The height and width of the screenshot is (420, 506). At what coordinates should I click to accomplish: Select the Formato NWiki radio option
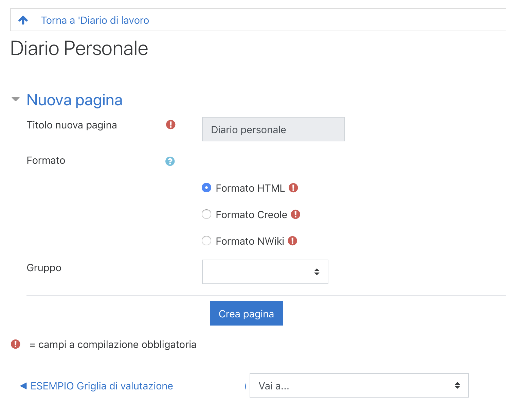coord(206,241)
